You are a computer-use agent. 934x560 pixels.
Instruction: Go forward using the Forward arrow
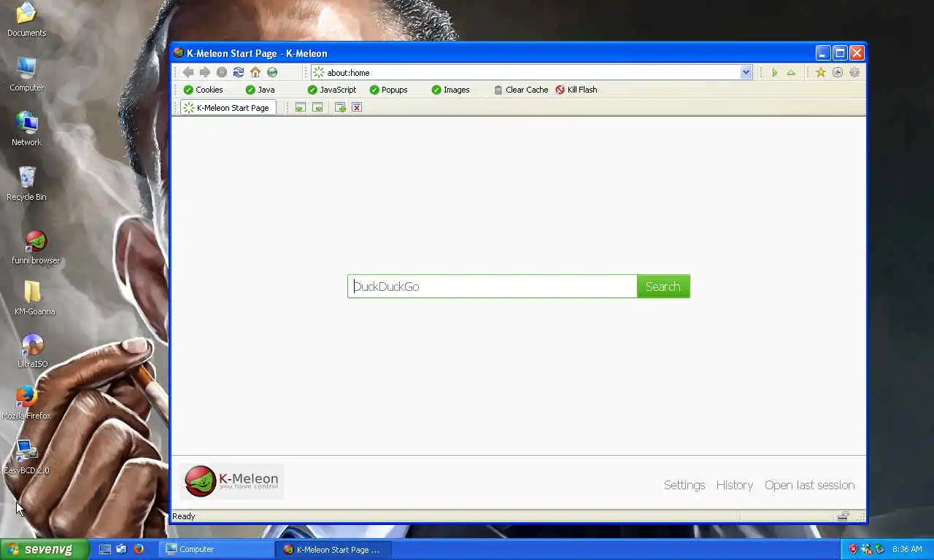(205, 72)
